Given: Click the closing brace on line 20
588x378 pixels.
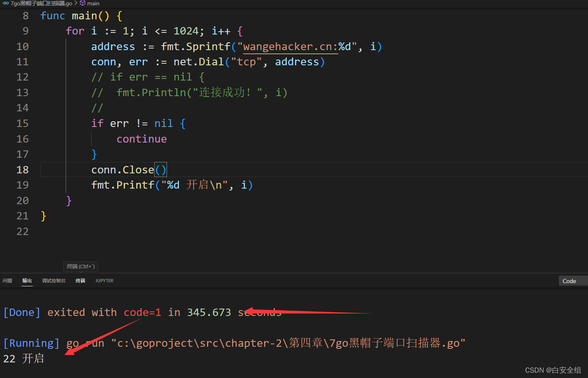Looking at the screenshot, I should (x=69, y=201).
